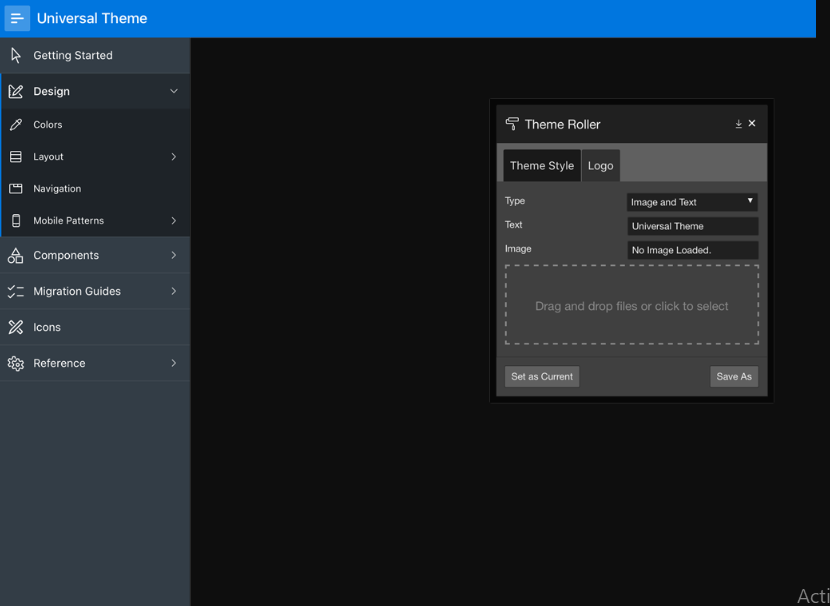Screen dimensions: 830x606
Task: Click the drag and drop file area
Action: coord(632,306)
